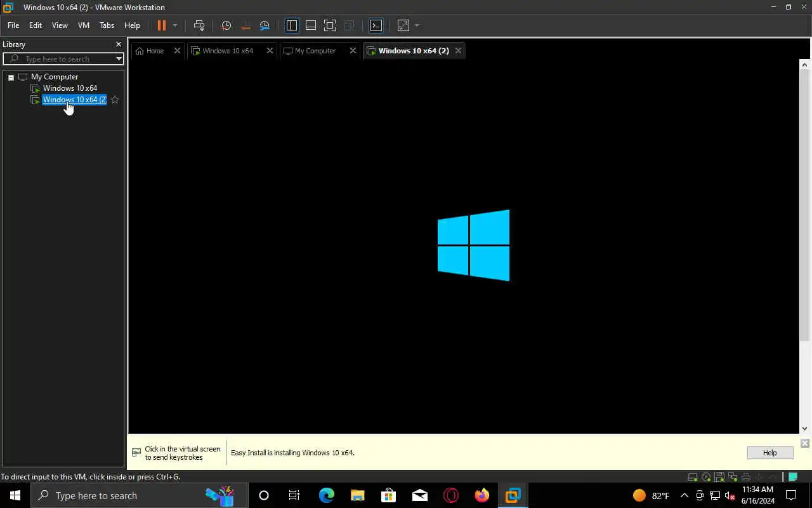Click the hard disk status bar icon
Viewport: 812px width, 508px height.
[x=693, y=477]
